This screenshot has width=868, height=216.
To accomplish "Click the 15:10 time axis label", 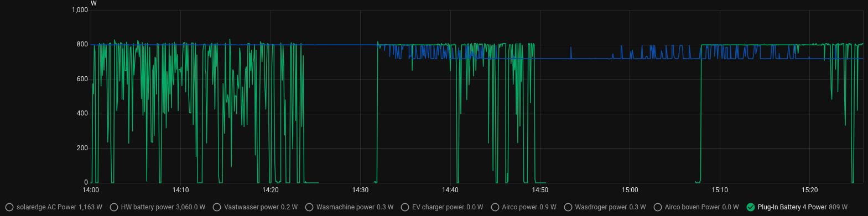I will 720,190.
